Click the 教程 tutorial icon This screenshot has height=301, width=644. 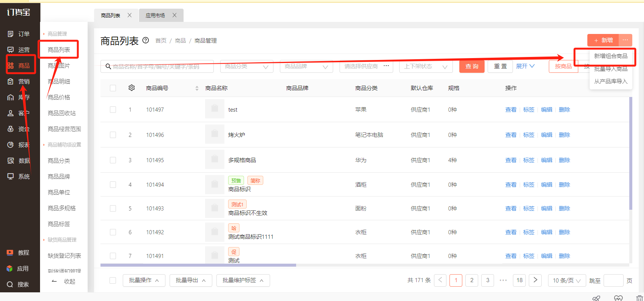(10, 253)
